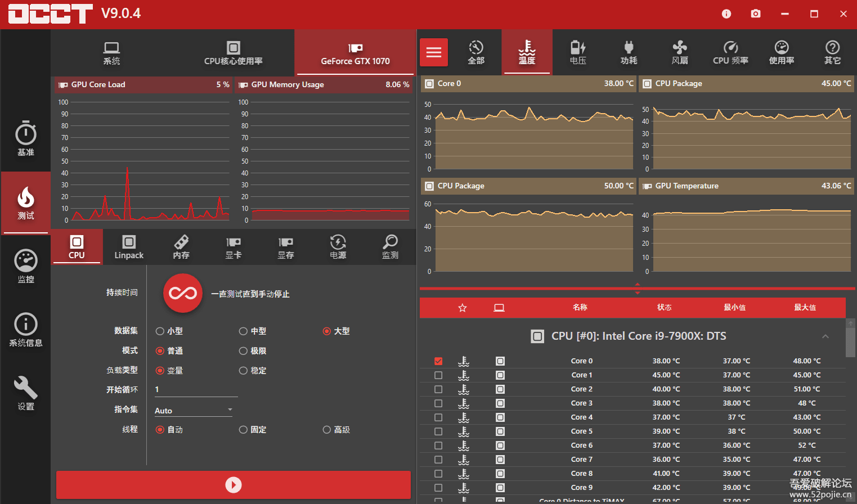
Task: Switch to the 功耗 power monitoring view
Action: pyautogui.click(x=629, y=52)
